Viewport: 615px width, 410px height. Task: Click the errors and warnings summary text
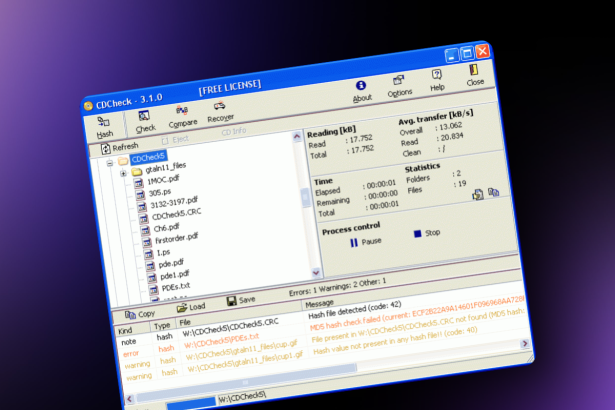tap(337, 287)
